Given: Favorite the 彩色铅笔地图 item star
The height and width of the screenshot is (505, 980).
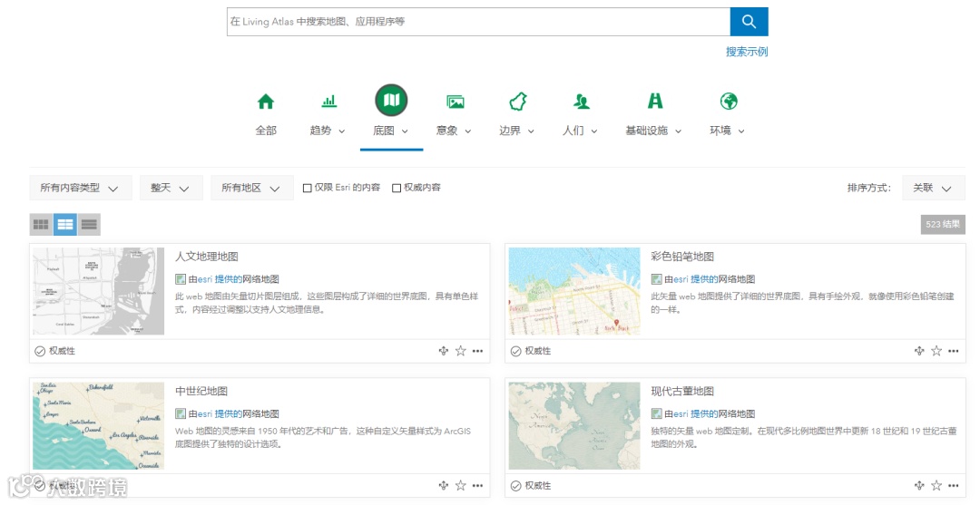Looking at the screenshot, I should tap(936, 352).
